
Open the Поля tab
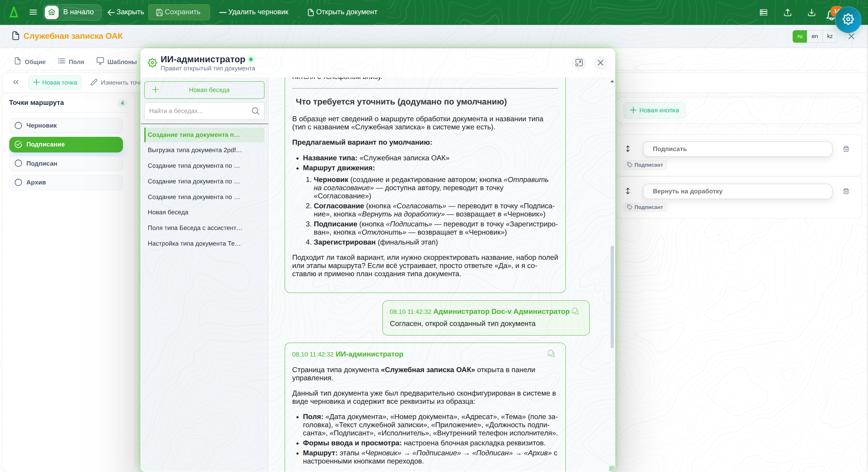(x=71, y=61)
